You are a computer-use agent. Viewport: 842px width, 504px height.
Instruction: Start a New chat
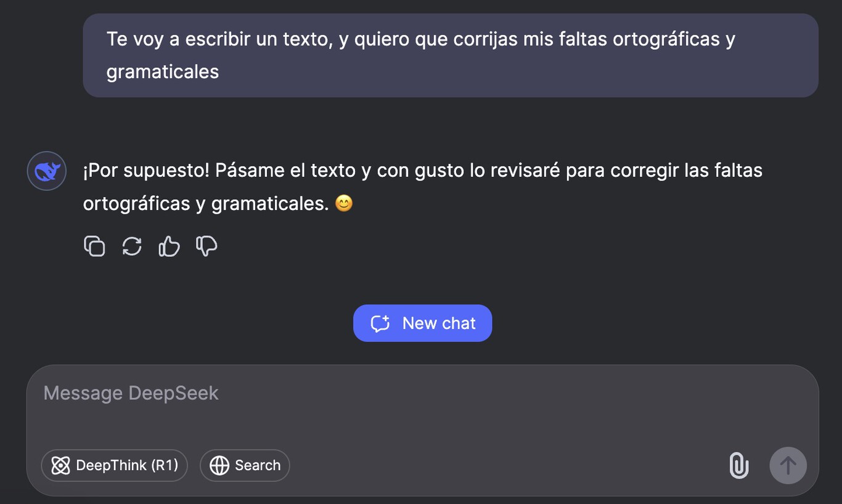(x=422, y=323)
